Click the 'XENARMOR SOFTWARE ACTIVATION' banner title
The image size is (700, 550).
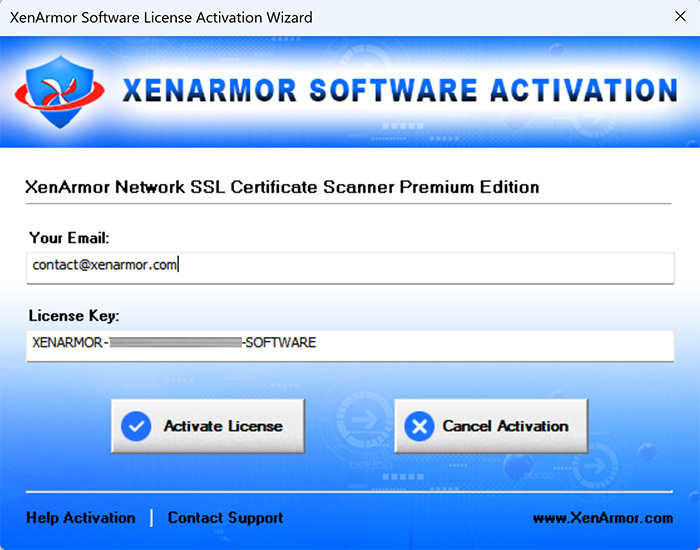[400, 91]
